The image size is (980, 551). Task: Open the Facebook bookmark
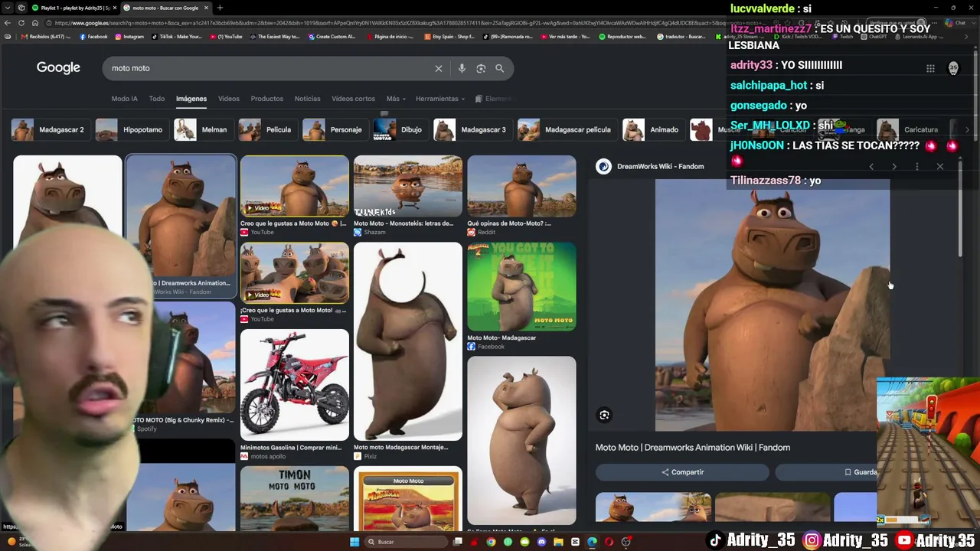tap(93, 37)
